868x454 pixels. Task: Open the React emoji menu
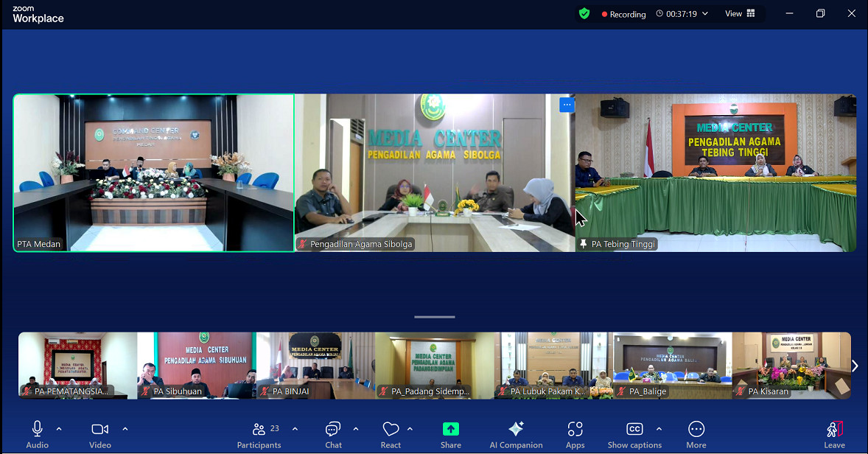[391, 434]
